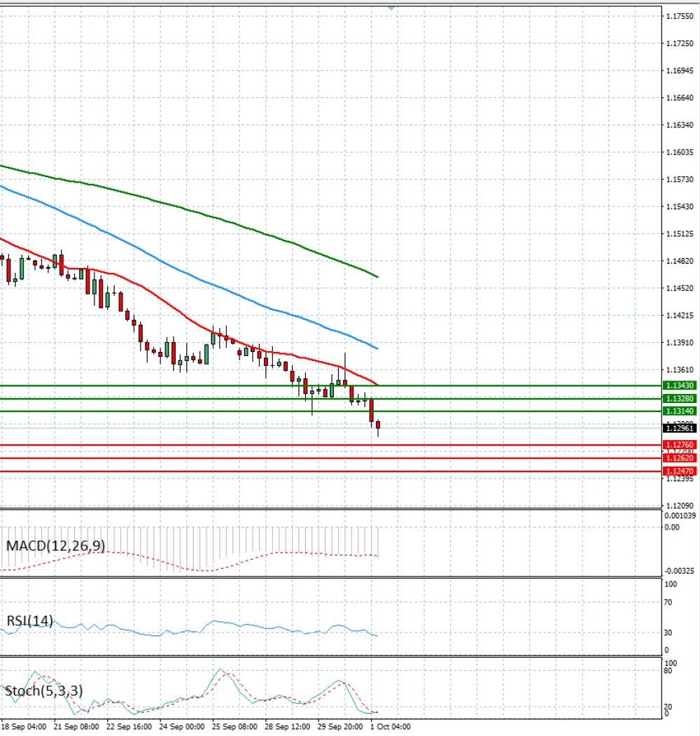The image size is (700, 736).
Task: Click the MACD scale value -0.00325
Action: (x=679, y=571)
